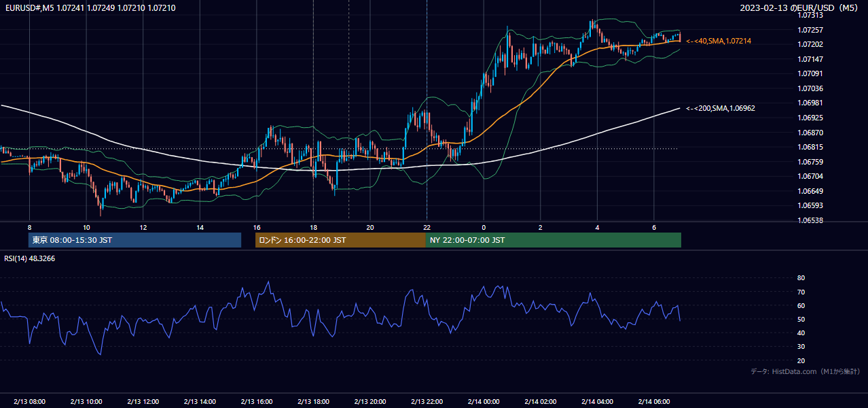868x408 pixels.
Task: Click hour label 14 under price chart
Action: pyautogui.click(x=200, y=227)
